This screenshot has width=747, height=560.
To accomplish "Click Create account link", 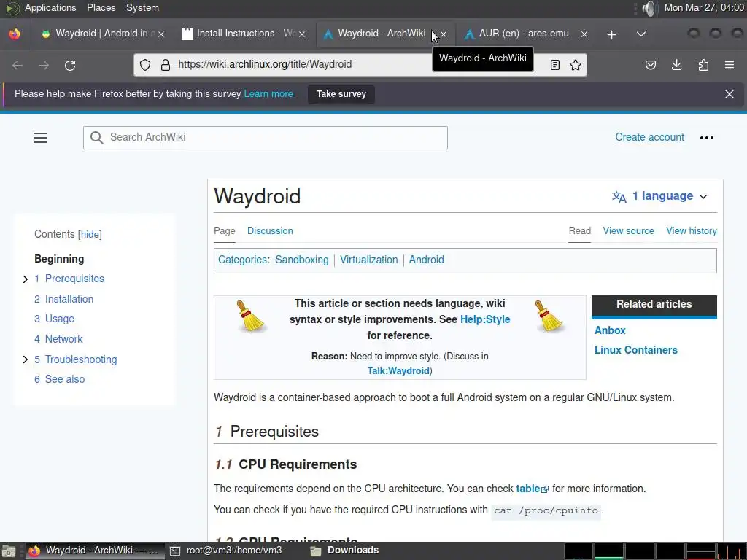I will tap(649, 137).
